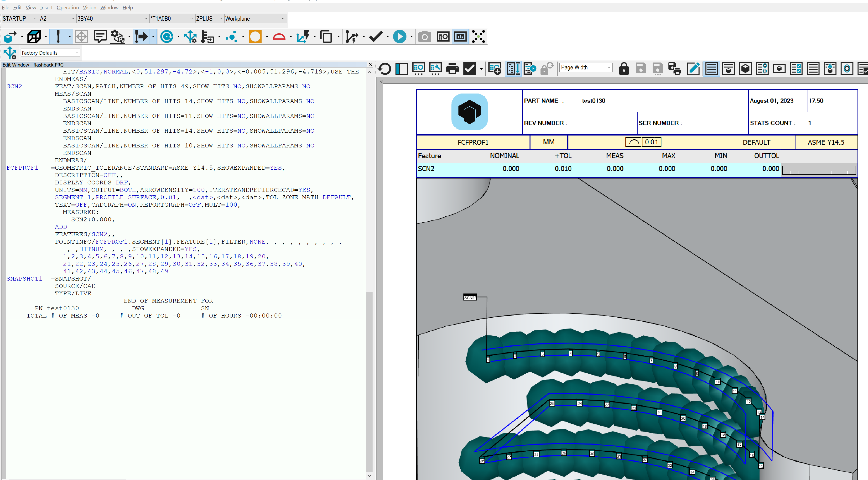Click the report checkmark box icon
Viewport: 868px width, 480px height.
click(469, 68)
